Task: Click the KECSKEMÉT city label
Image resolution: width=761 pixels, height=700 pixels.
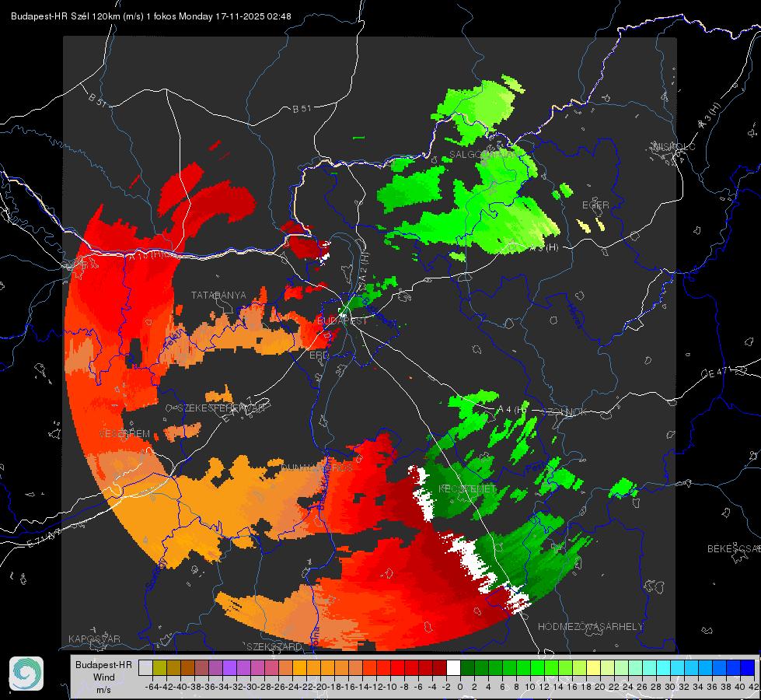Action: coord(467,488)
